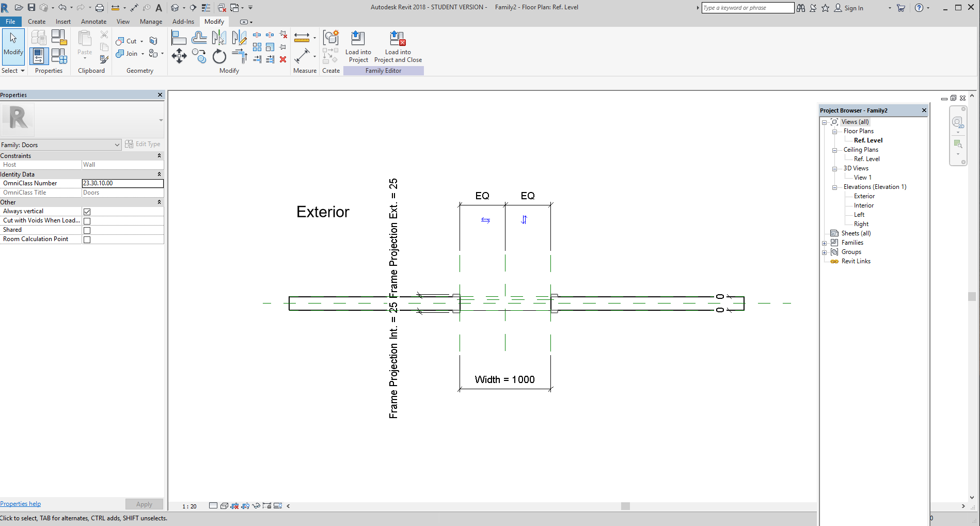
Task: Open the Cut geometry dropdown arrow
Action: click(141, 41)
